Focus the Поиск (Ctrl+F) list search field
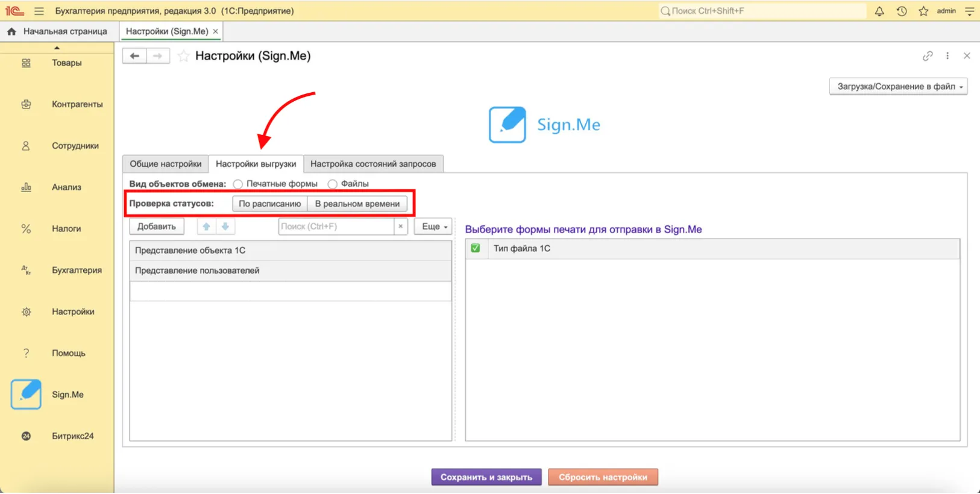Viewport: 980px width, 494px height. pos(336,227)
